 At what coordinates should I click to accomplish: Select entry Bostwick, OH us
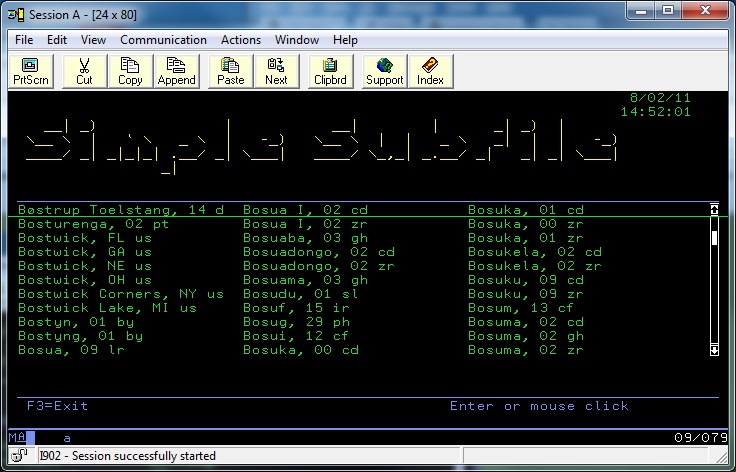pos(85,280)
